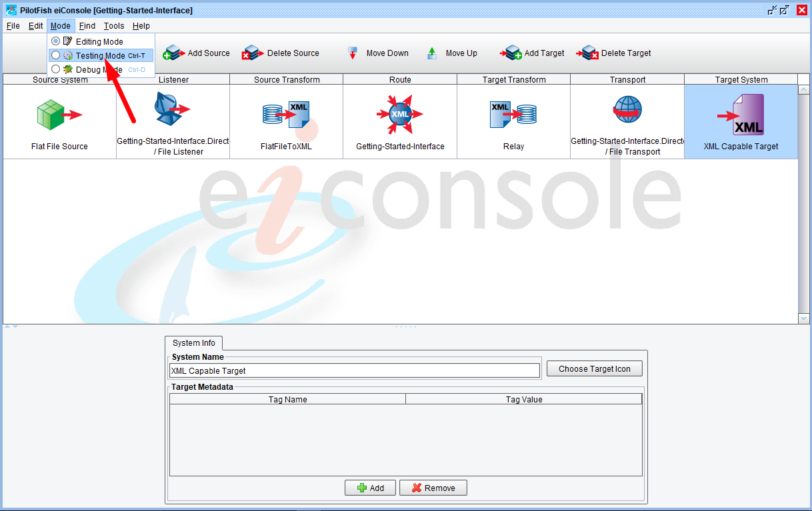Open the Help menu
The height and width of the screenshot is (511, 812).
tap(141, 26)
